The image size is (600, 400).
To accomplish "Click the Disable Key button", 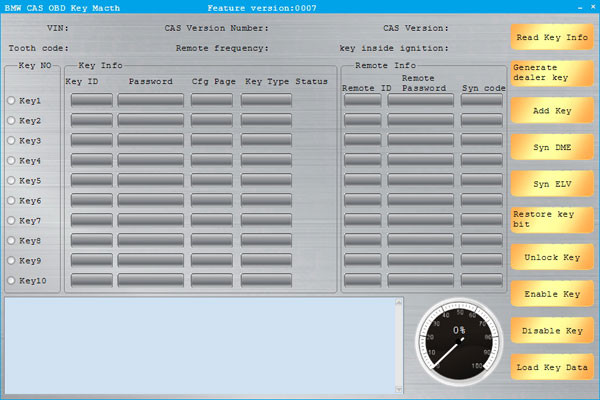I will pos(552,330).
